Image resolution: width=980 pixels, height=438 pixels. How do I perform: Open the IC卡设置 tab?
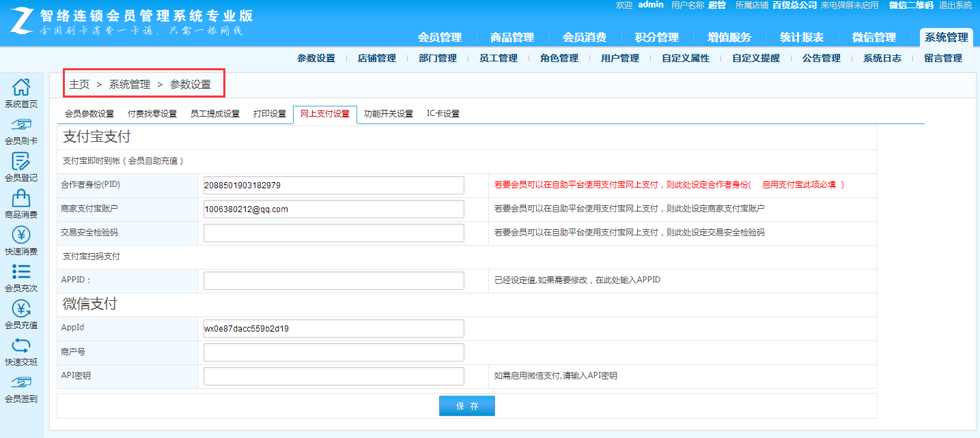coord(443,114)
